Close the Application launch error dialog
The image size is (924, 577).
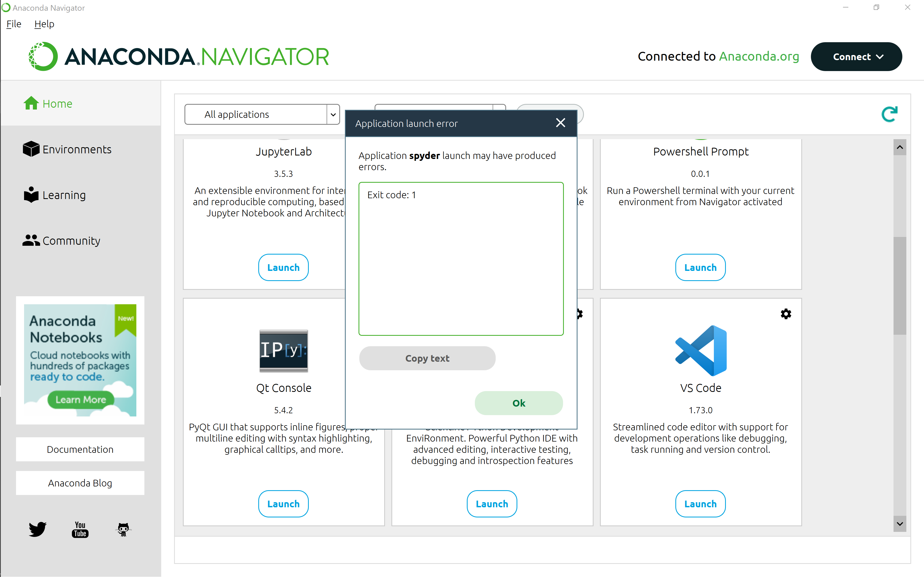(x=560, y=123)
